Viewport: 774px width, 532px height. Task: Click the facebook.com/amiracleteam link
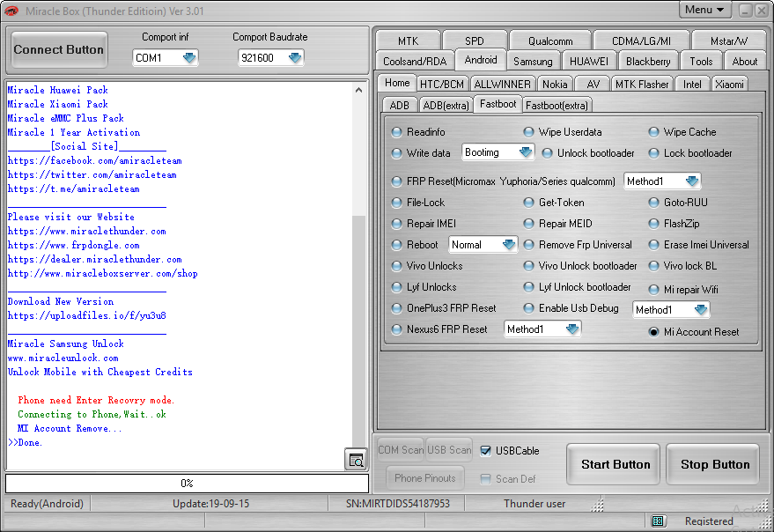click(x=95, y=160)
